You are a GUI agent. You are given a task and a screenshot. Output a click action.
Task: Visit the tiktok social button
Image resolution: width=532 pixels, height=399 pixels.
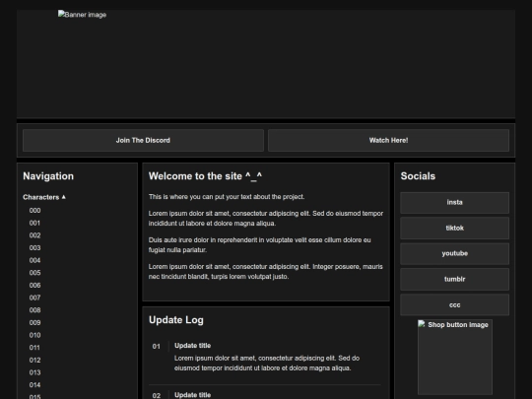point(454,228)
